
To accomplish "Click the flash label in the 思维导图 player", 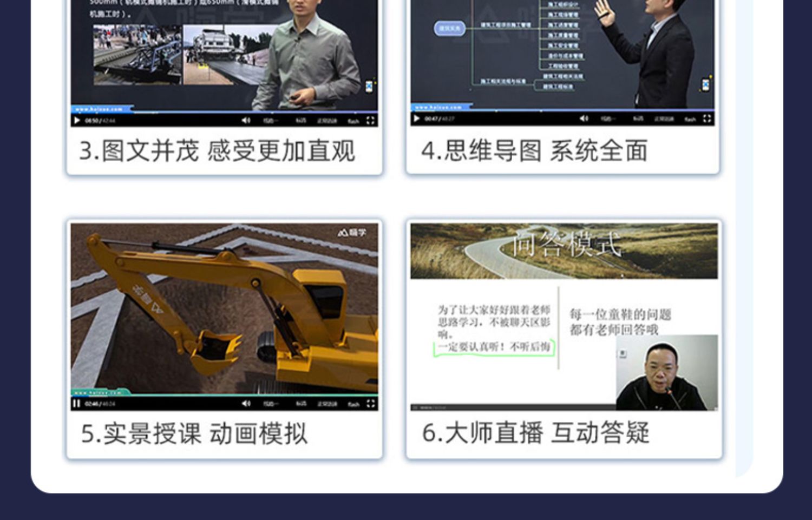I will 690,119.
